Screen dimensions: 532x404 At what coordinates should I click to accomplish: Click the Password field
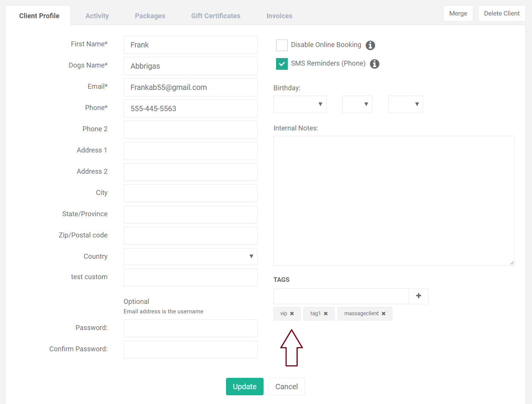point(190,328)
